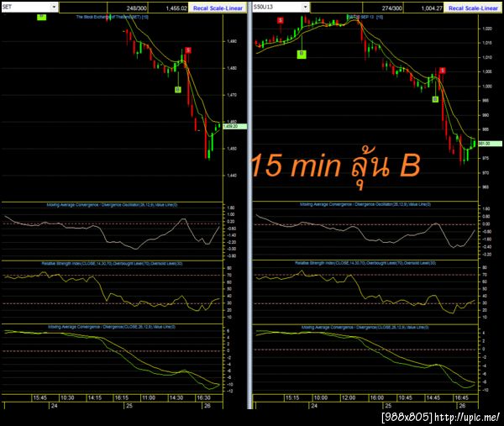Click The Stock Exchange of Thailand(SET) chart title
Screen dimensions: 504x426
pos(113,17)
